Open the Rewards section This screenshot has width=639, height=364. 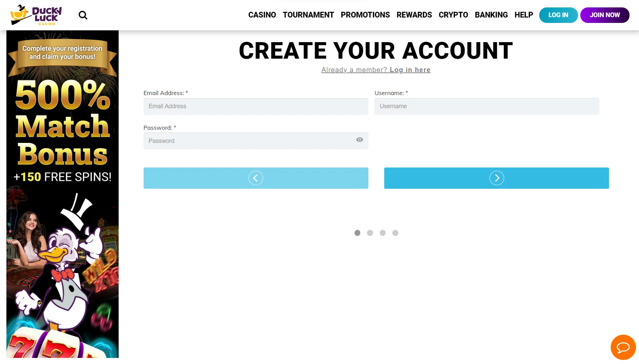pyautogui.click(x=414, y=15)
